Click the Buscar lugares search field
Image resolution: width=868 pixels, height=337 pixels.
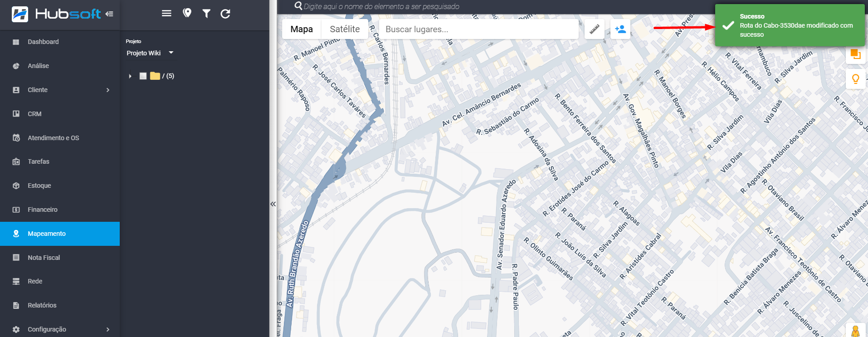click(478, 29)
